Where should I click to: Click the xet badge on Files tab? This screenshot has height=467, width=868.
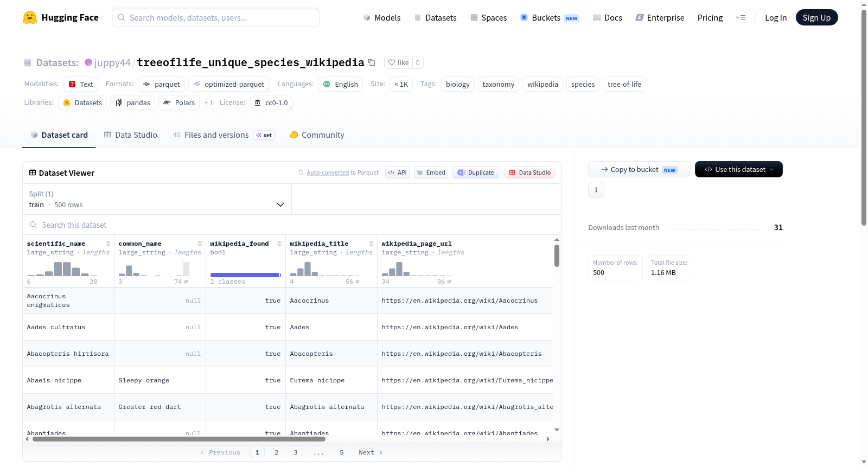[264, 135]
